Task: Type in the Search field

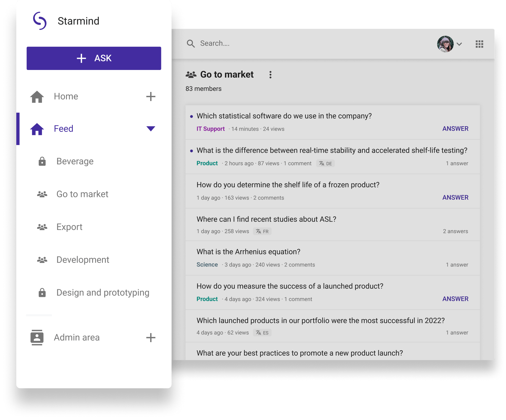Action: 253,44
